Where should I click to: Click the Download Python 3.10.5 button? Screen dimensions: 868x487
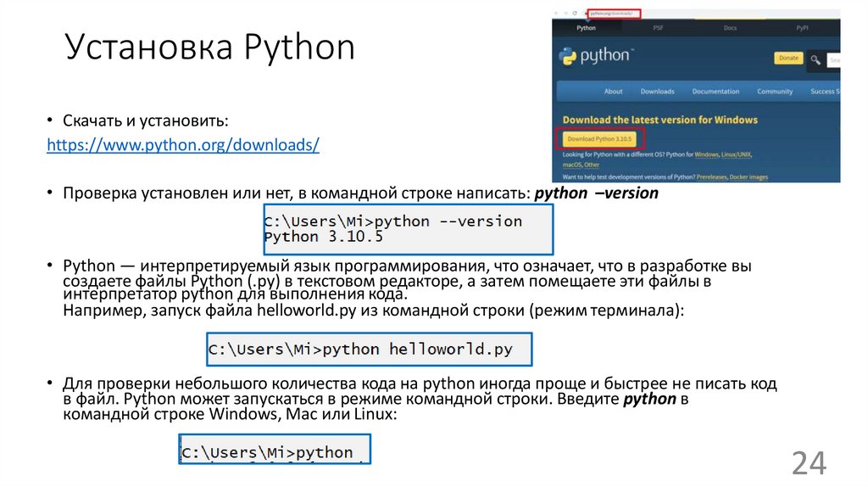click(x=599, y=139)
